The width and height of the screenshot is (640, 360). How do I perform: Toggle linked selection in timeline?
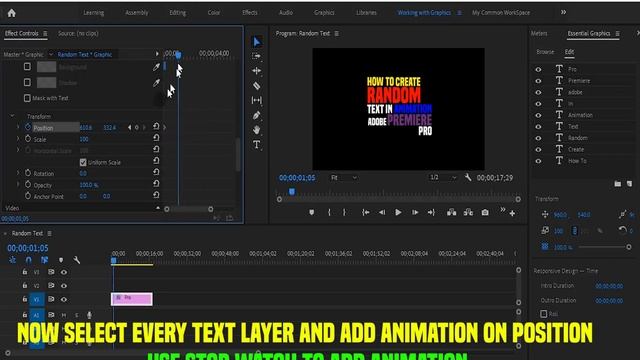44,260
